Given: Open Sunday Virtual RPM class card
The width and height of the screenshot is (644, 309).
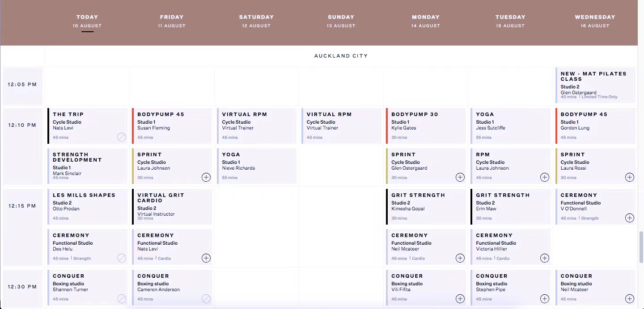Looking at the screenshot, I should click(341, 125).
